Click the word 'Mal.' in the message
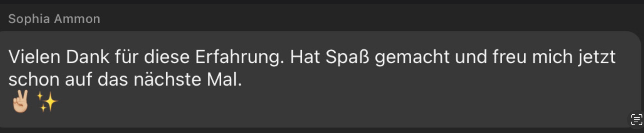The image size is (644, 133). [224, 80]
